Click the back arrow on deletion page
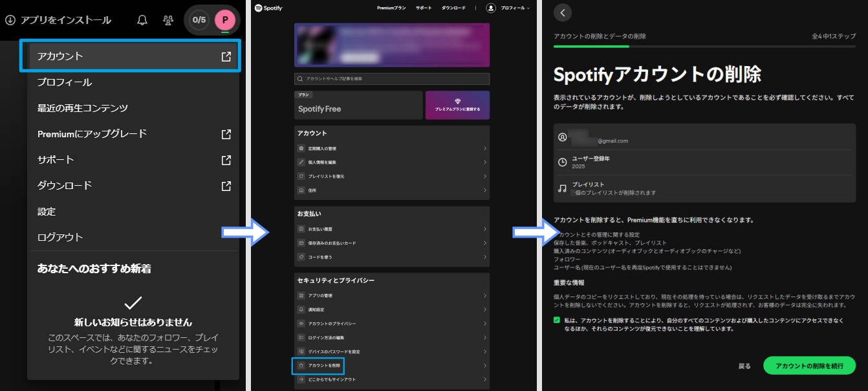Viewport: 868px width, 391px height. point(563,12)
